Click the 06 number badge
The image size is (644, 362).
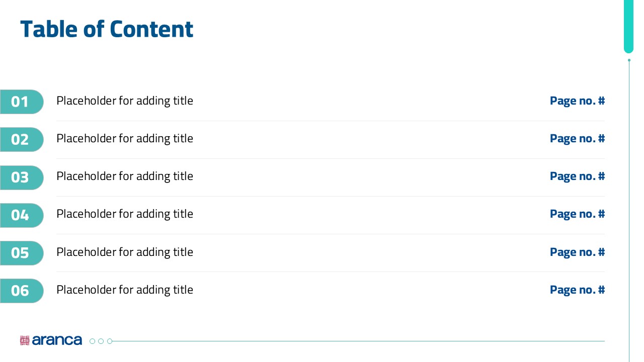click(x=21, y=291)
